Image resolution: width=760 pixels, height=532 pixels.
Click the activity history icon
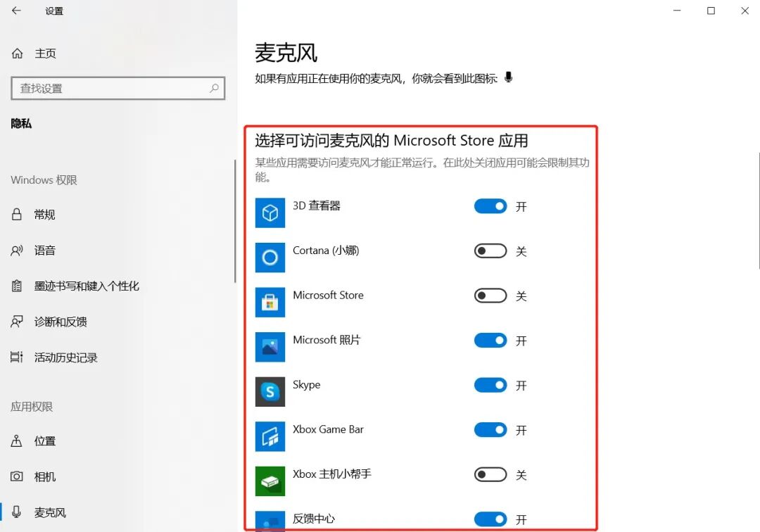click(x=16, y=357)
